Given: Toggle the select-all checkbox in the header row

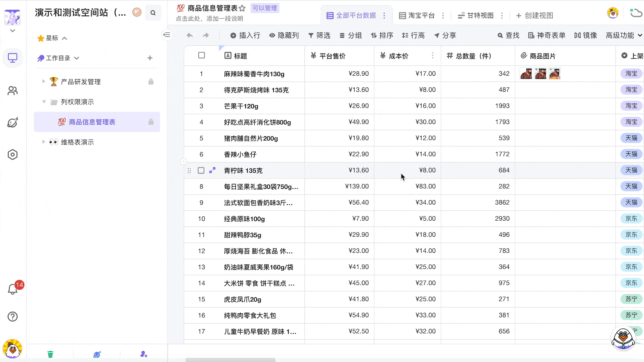Looking at the screenshot, I should point(201,55).
